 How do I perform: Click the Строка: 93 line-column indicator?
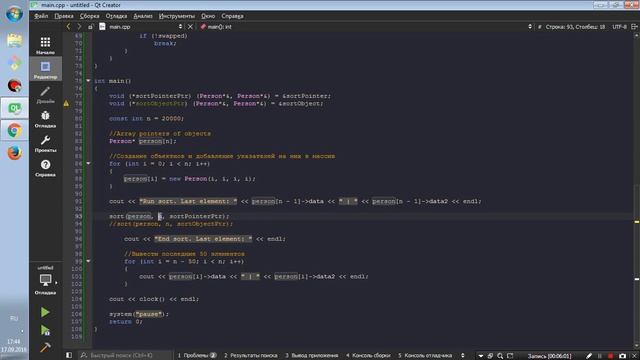(575, 27)
